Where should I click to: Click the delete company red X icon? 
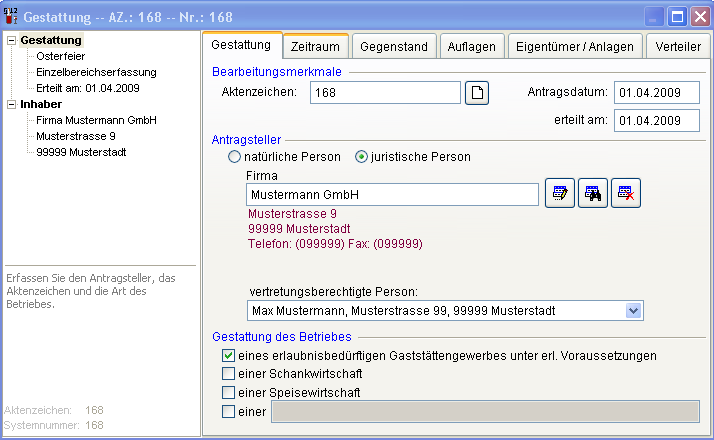click(626, 194)
